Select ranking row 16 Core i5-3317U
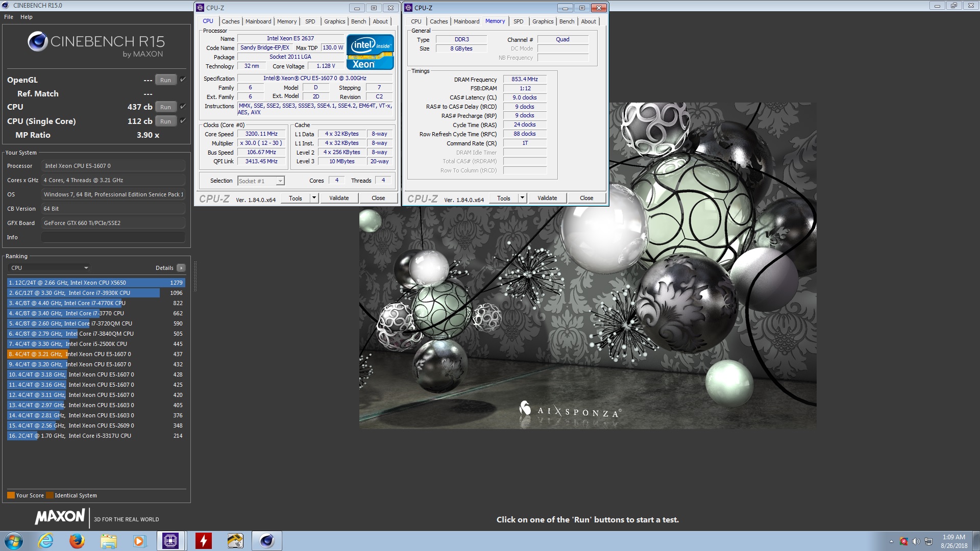The width and height of the screenshot is (980, 551). point(96,436)
